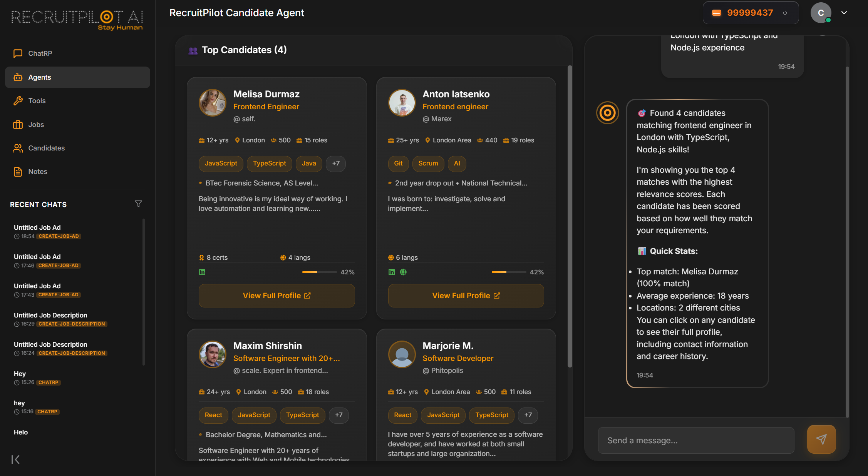868x476 pixels.
Task: Select Agents in the sidebar
Action: point(77,77)
